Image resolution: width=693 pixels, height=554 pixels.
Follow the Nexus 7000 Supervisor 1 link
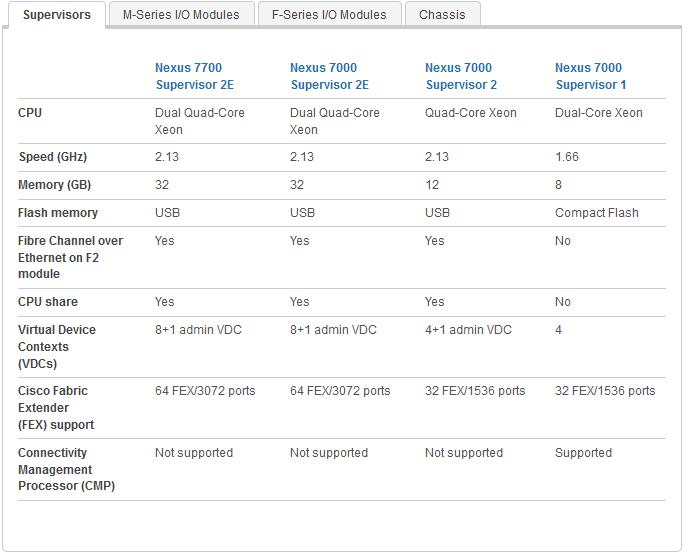pos(590,76)
